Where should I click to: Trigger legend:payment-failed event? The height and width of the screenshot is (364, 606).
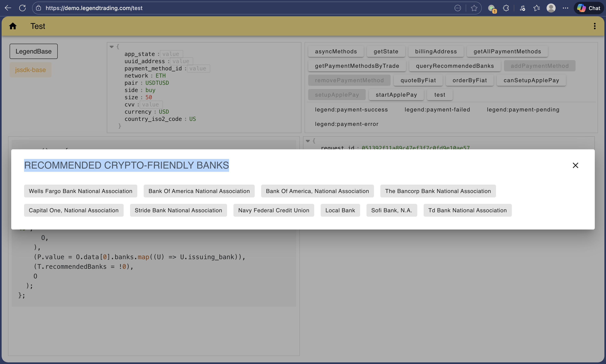[x=437, y=109]
